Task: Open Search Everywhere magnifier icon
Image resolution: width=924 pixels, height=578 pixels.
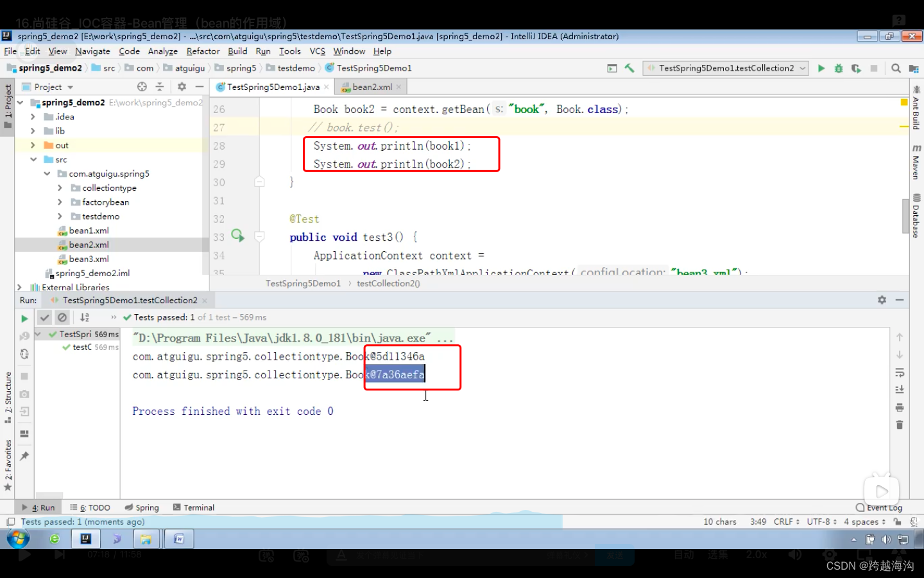Action: point(896,68)
